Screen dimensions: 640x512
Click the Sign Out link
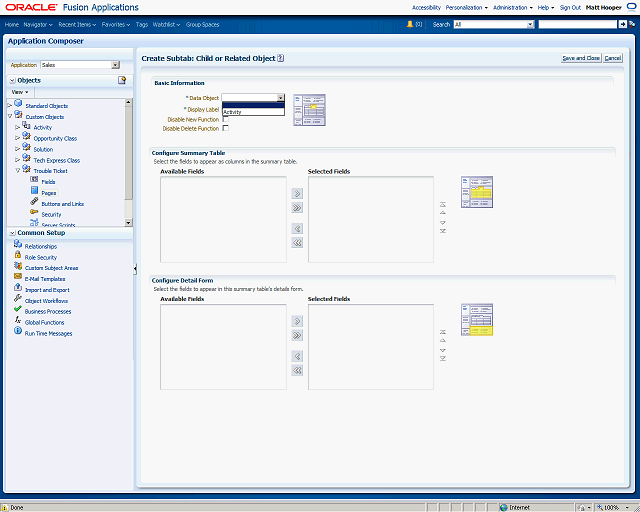tap(570, 7)
